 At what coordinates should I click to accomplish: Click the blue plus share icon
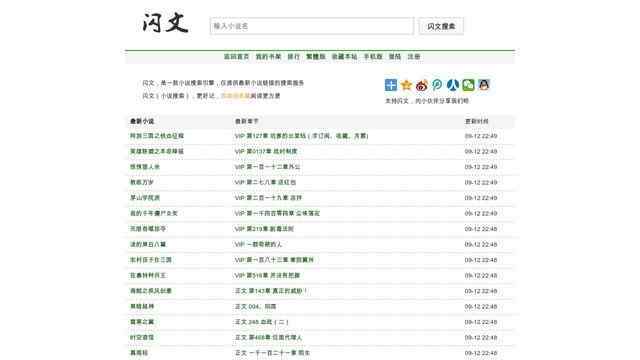pos(391,85)
